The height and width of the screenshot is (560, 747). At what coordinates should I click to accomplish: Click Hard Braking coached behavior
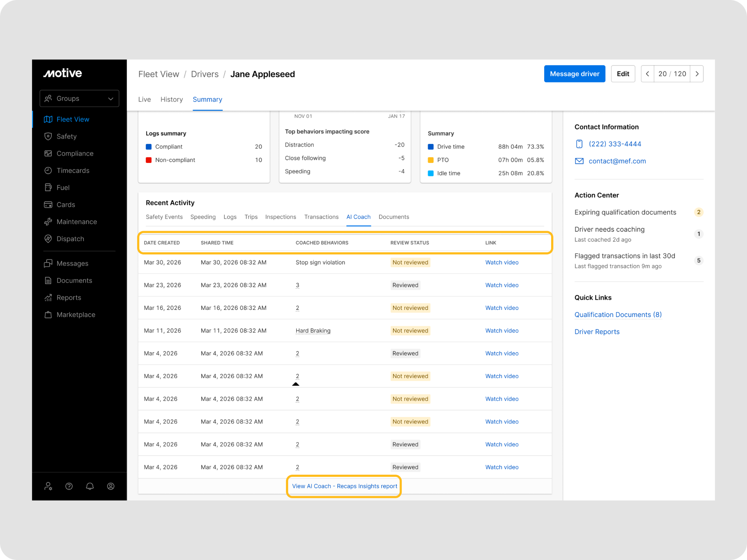pyautogui.click(x=313, y=331)
